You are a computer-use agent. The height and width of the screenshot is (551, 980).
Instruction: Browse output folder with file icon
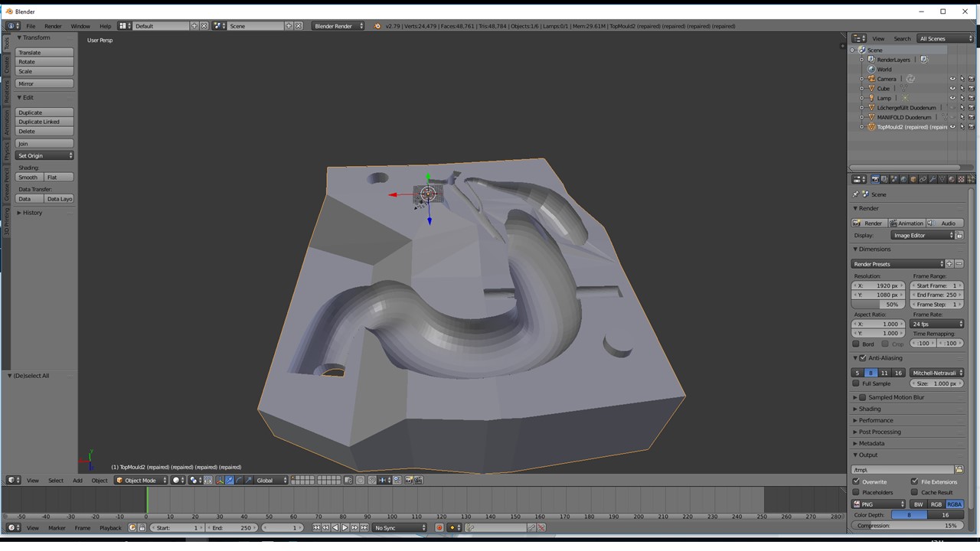pyautogui.click(x=959, y=469)
